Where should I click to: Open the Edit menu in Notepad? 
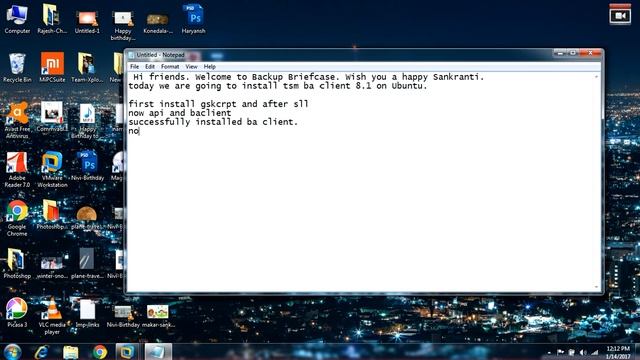pos(150,67)
